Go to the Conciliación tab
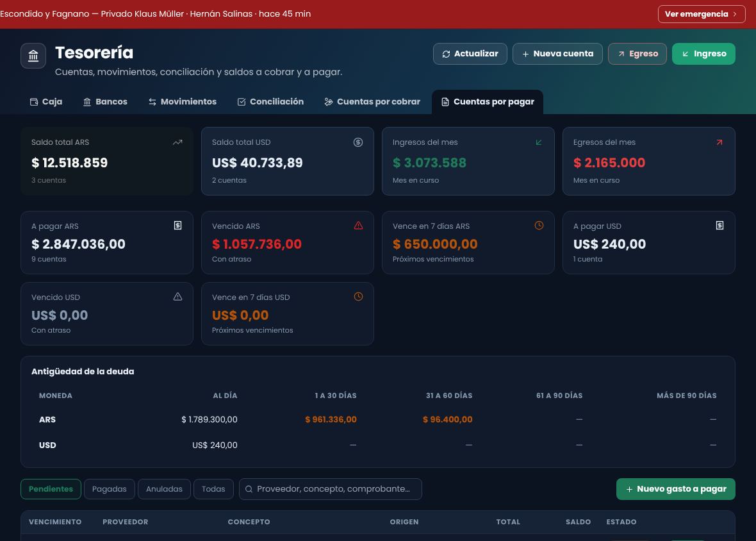This screenshot has height=541, width=756. click(270, 102)
